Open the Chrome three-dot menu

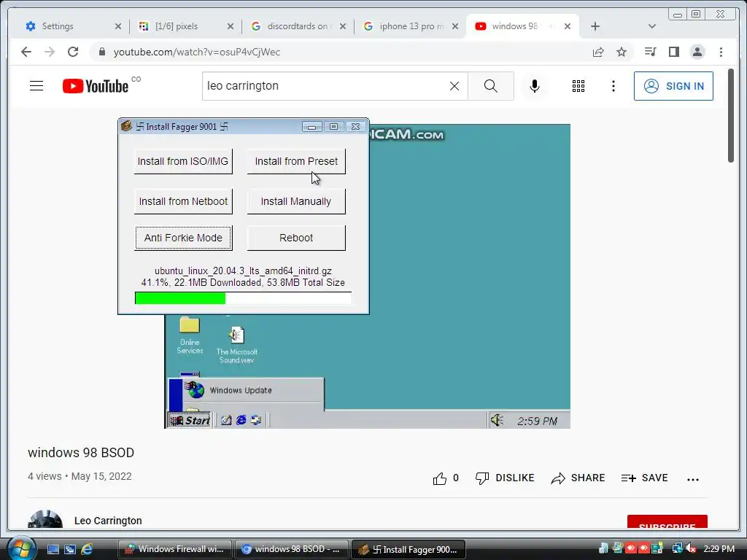pyautogui.click(x=721, y=52)
